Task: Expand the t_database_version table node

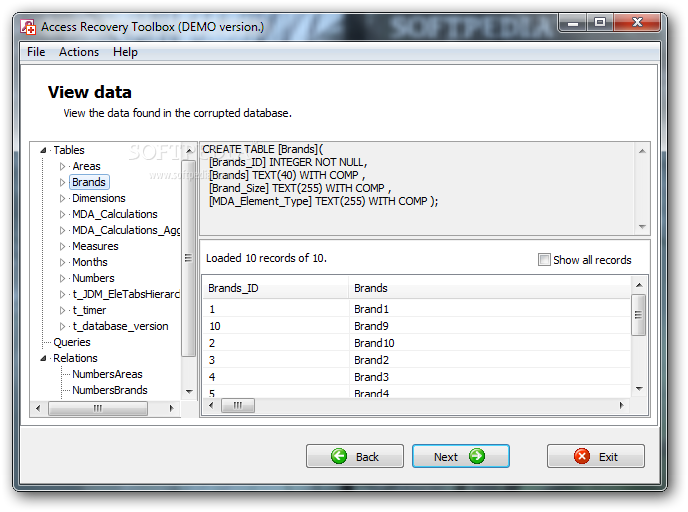Action: click(x=62, y=326)
